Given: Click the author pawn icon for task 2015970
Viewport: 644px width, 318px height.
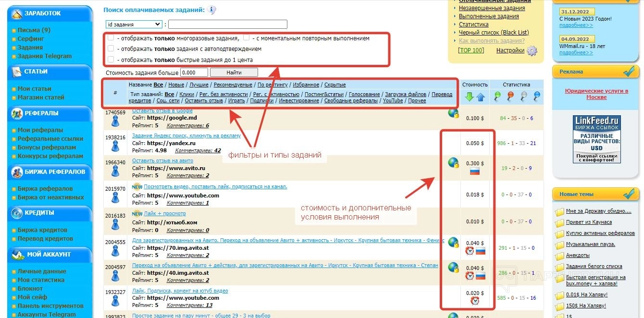Looking at the screenshot, I should pyautogui.click(x=115, y=198).
